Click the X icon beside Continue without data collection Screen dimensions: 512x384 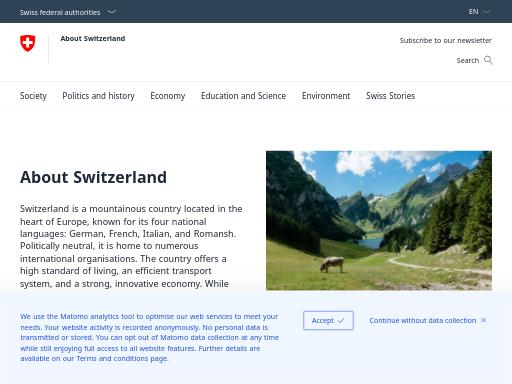(483, 320)
